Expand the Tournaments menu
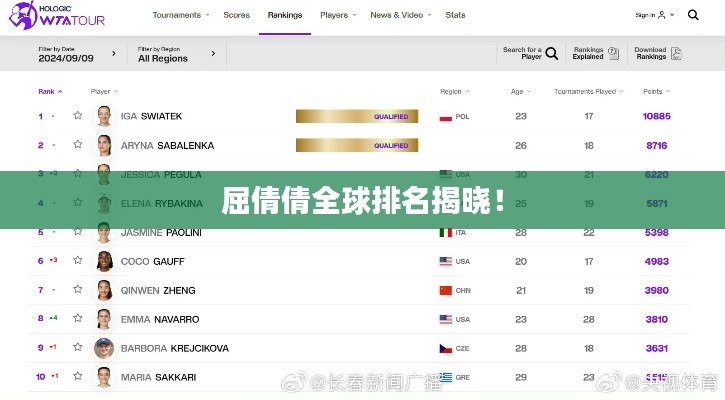This screenshot has height=400, width=725. point(181,15)
